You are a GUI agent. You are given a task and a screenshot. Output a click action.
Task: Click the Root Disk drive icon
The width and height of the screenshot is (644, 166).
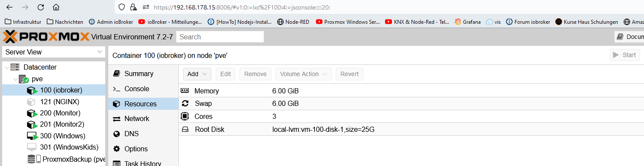pos(185,129)
